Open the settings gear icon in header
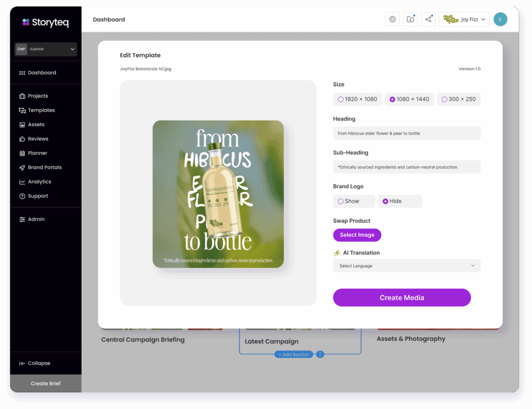The image size is (532, 409). [392, 19]
